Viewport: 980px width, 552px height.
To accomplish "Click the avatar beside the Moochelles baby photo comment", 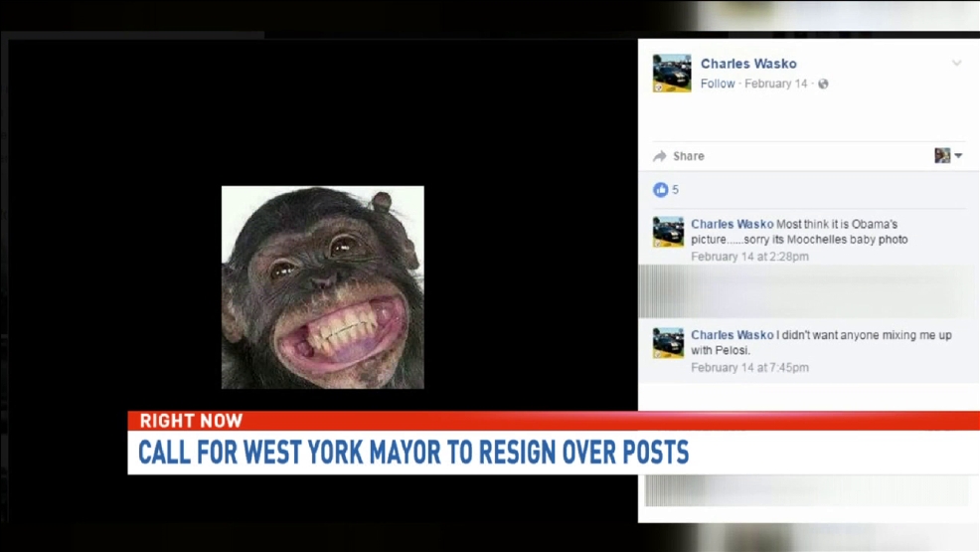I will tap(668, 232).
